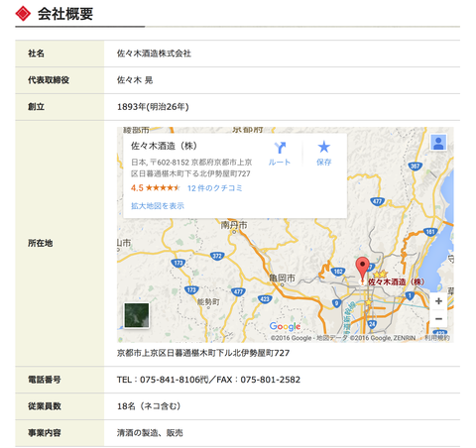The width and height of the screenshot is (476, 448).
Task: Click the 従業員数 row label
Action: point(45,406)
